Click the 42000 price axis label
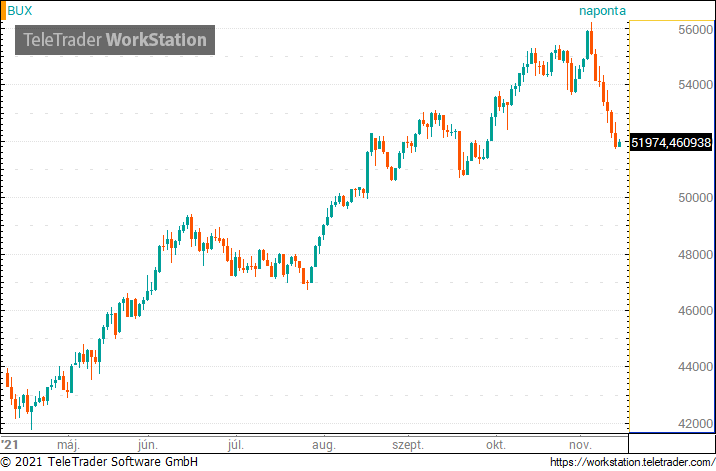Screen dimensions: 716x471 tap(695, 423)
